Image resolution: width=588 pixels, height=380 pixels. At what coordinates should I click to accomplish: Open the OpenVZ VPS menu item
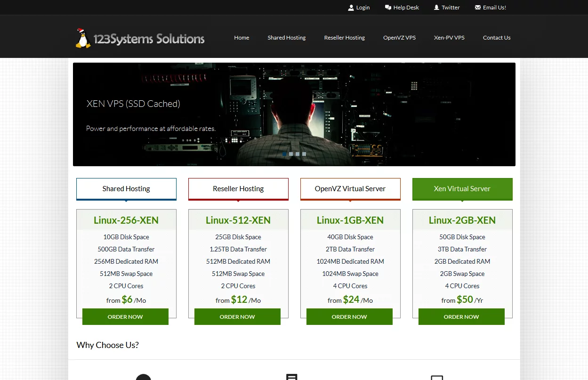(399, 38)
